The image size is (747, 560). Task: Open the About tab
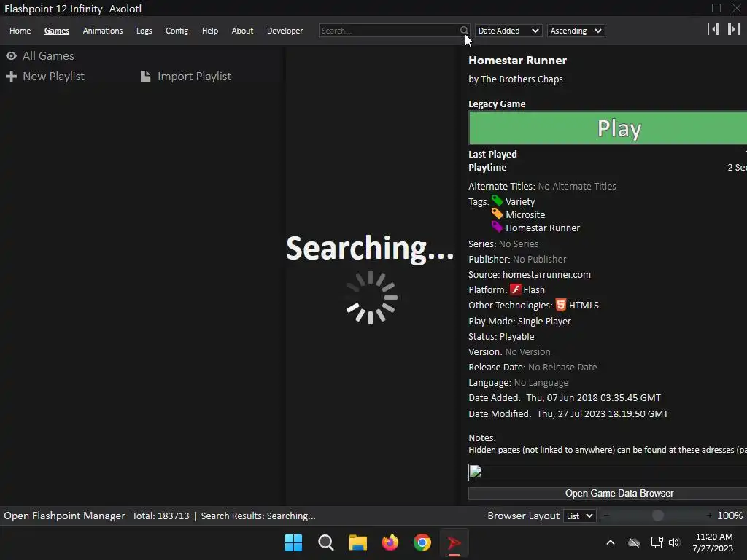[x=242, y=31]
